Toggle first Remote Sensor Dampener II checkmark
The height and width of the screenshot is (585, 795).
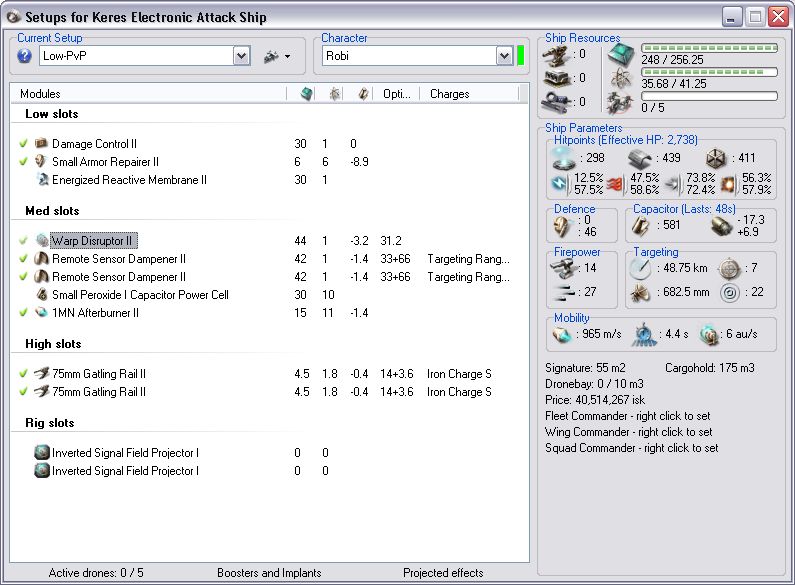coord(23,259)
